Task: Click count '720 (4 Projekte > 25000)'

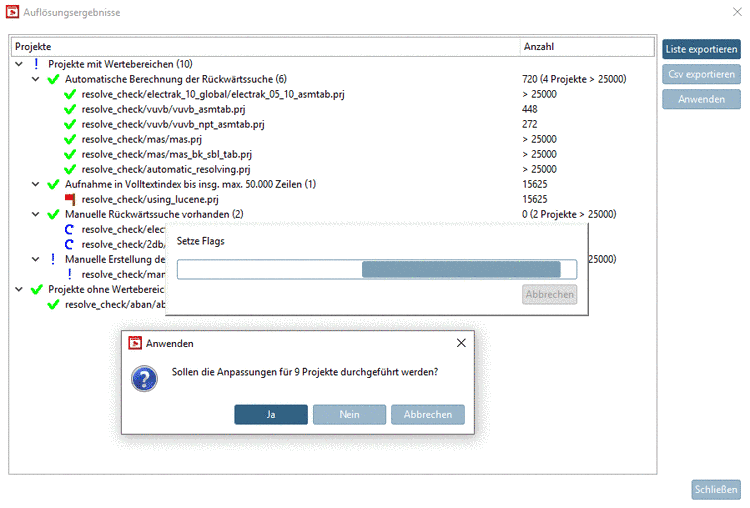Action: 574,79
